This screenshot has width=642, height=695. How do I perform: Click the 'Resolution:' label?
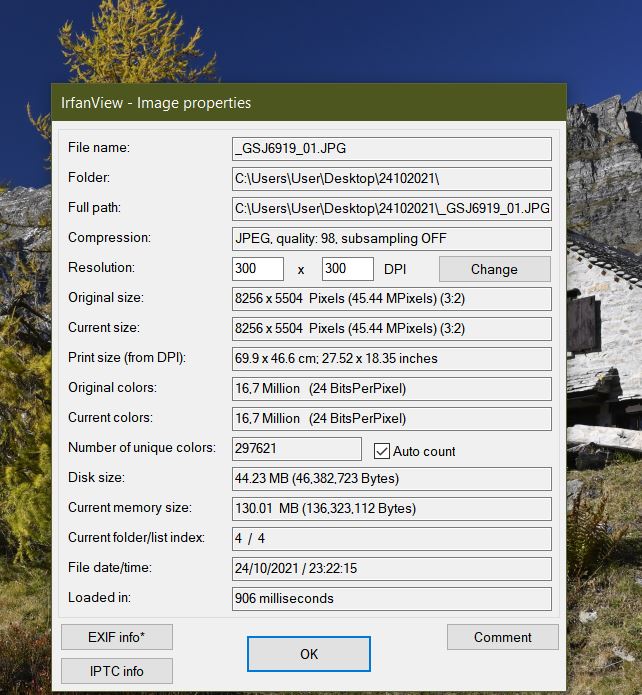tap(102, 268)
